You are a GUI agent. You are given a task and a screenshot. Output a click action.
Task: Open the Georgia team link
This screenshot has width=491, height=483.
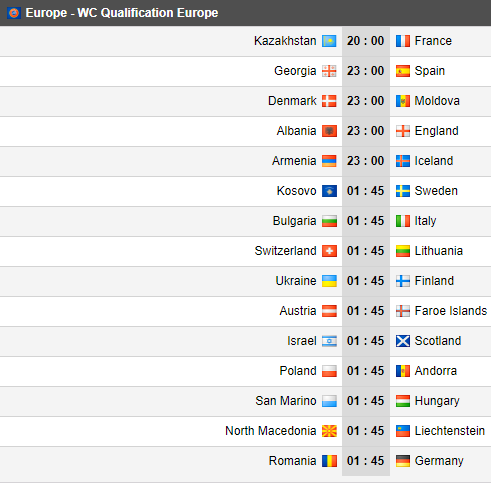point(295,71)
